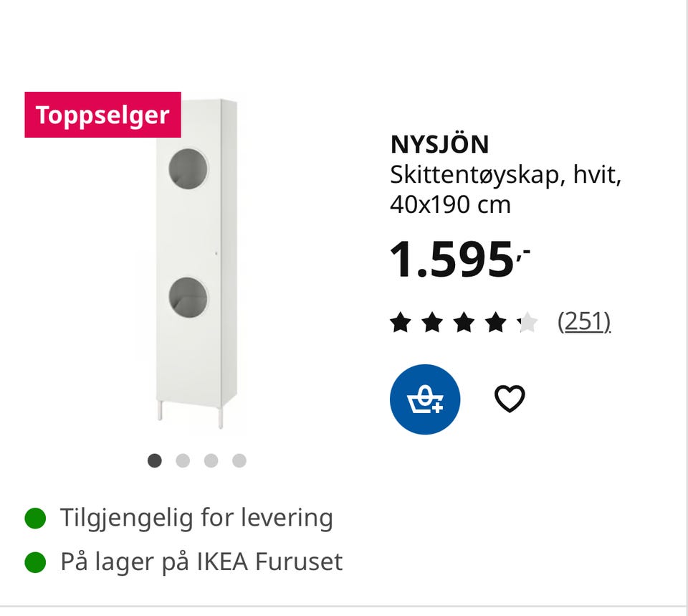Click 'På lager på IKEA Furuset' stock text

(201, 562)
